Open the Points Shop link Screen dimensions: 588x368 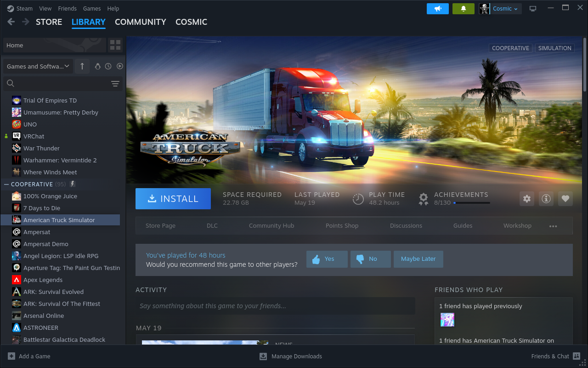point(342,226)
